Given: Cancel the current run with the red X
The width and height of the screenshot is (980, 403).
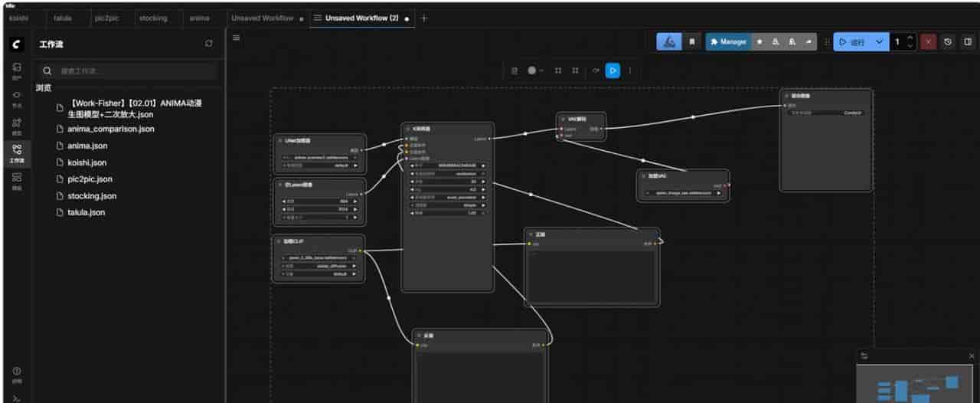Looking at the screenshot, I should [928, 42].
